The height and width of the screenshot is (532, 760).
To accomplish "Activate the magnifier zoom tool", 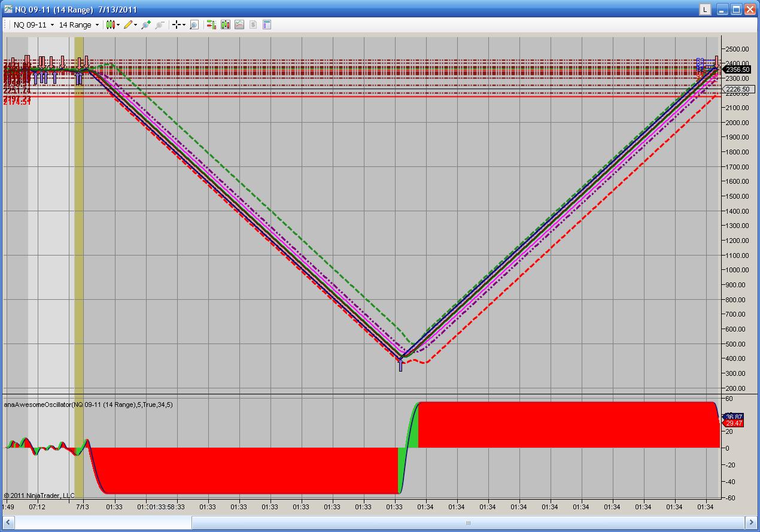I will (x=194, y=25).
